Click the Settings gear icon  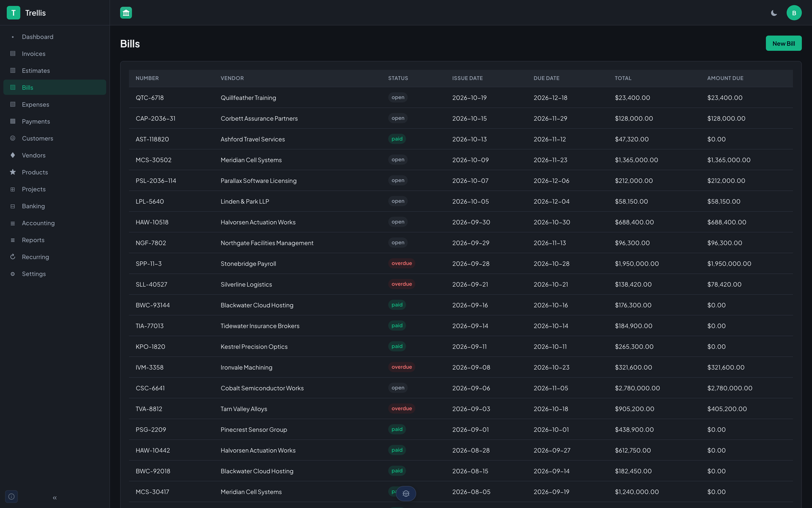pyautogui.click(x=13, y=274)
